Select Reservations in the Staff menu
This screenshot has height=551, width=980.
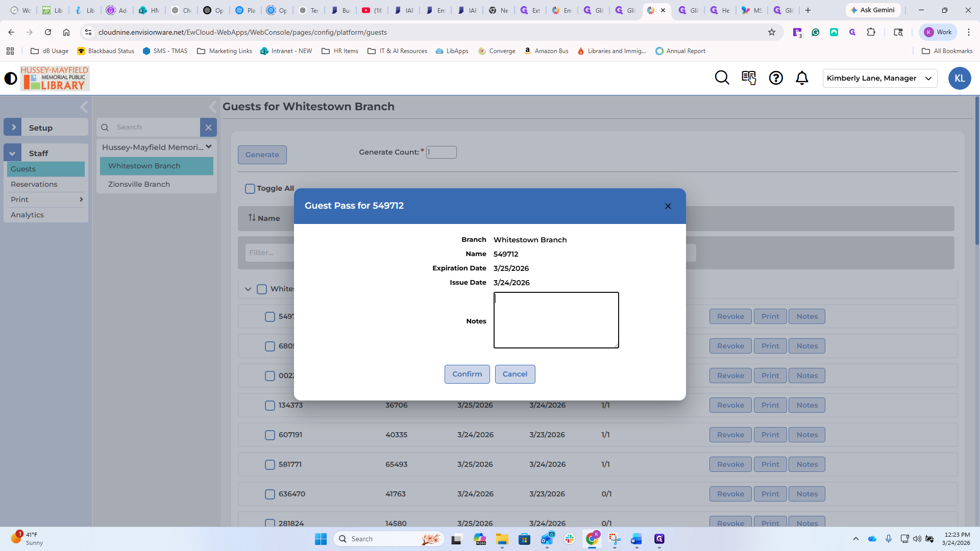tap(34, 184)
